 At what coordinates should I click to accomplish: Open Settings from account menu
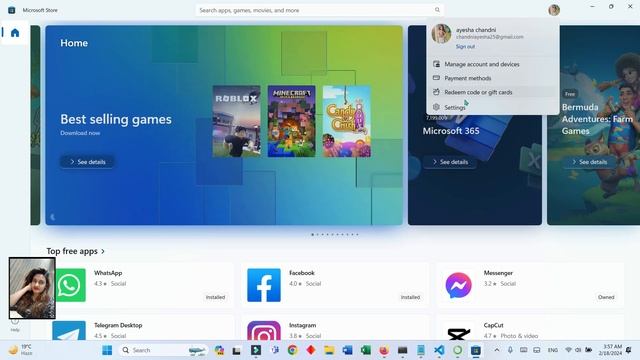click(x=493, y=107)
